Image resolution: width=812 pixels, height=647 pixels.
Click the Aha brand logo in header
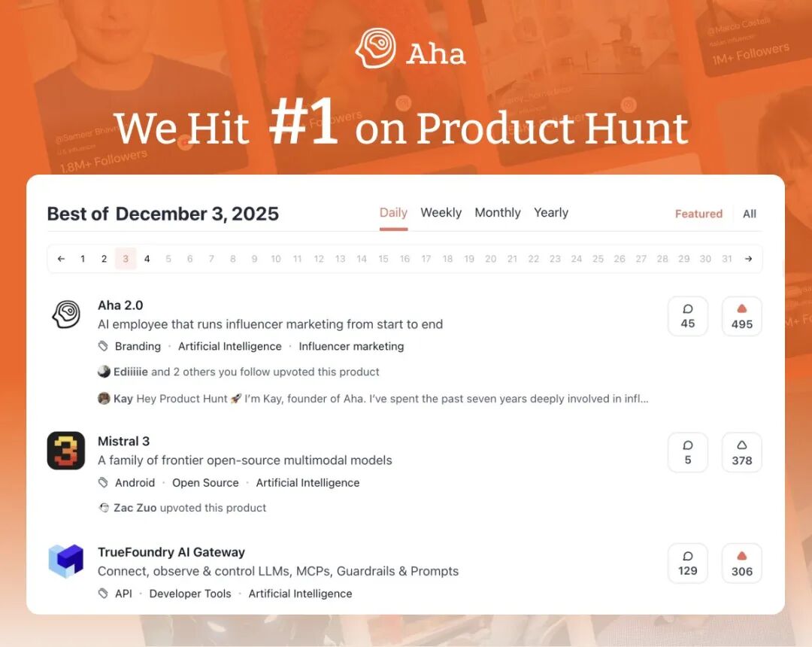(x=411, y=50)
